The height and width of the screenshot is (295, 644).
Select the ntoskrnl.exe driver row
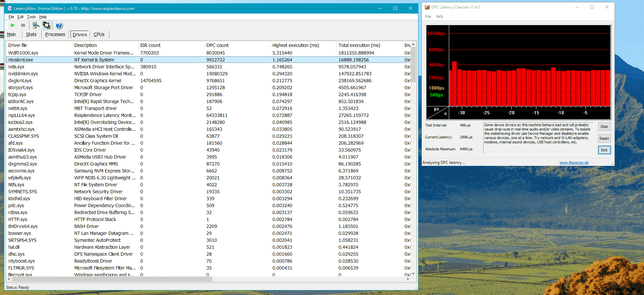point(208,60)
